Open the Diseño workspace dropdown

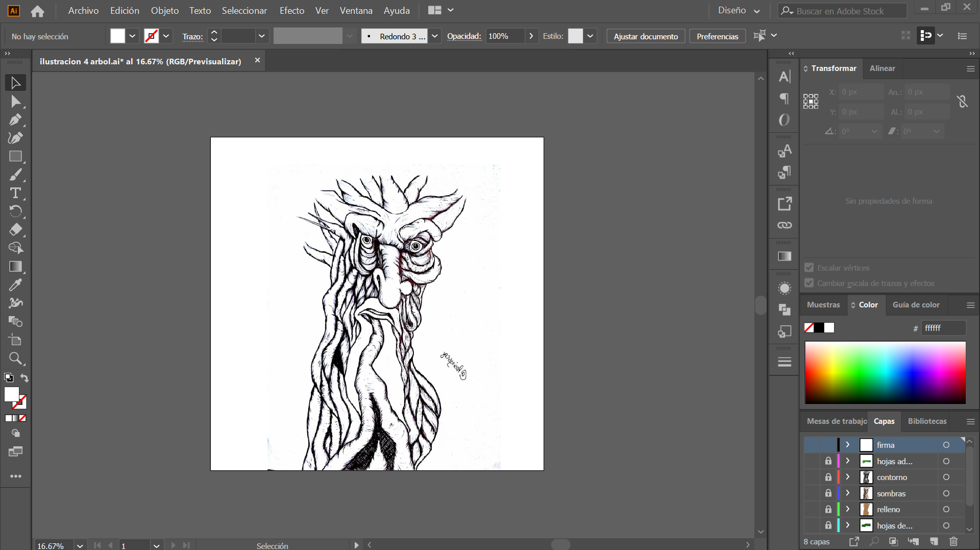pyautogui.click(x=739, y=10)
